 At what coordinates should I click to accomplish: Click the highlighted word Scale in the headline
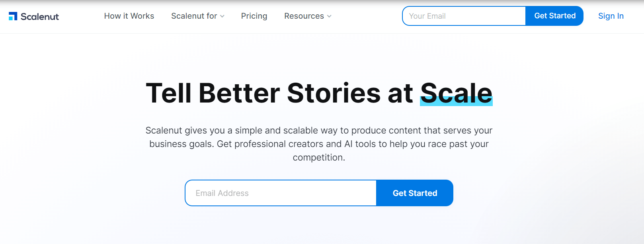(456, 93)
